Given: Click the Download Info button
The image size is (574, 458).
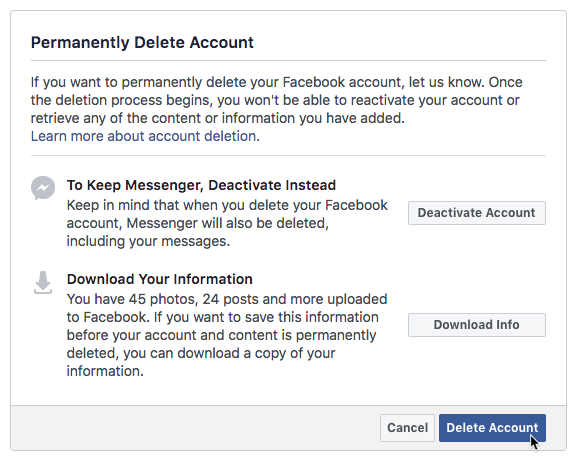Looking at the screenshot, I should (x=477, y=325).
